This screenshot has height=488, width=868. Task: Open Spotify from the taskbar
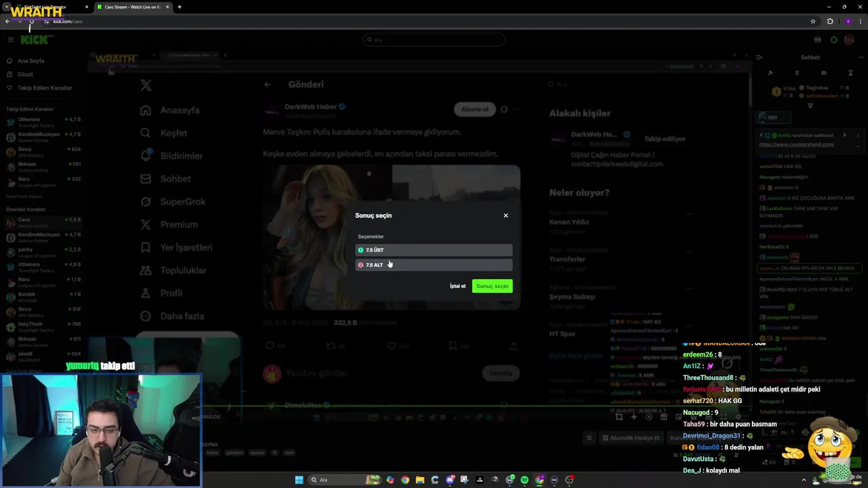(x=524, y=480)
